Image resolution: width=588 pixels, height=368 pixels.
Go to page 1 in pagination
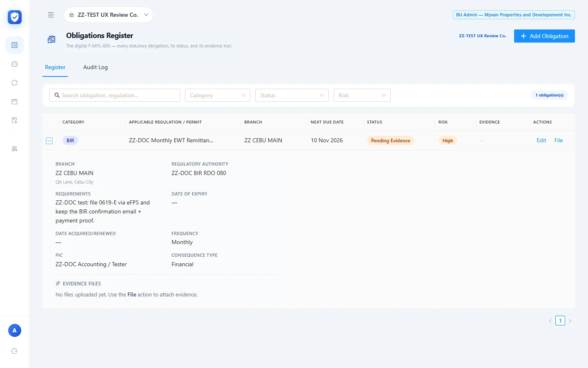(560, 321)
